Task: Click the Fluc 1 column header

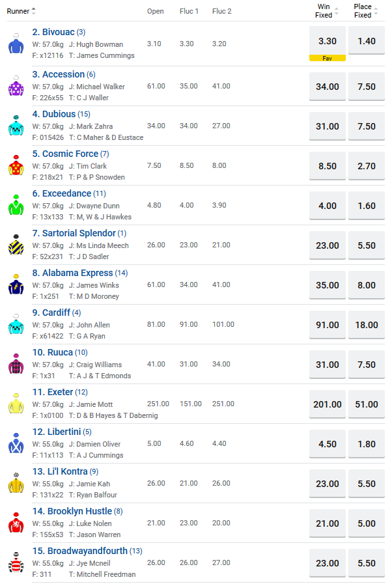Action: pyautogui.click(x=189, y=11)
